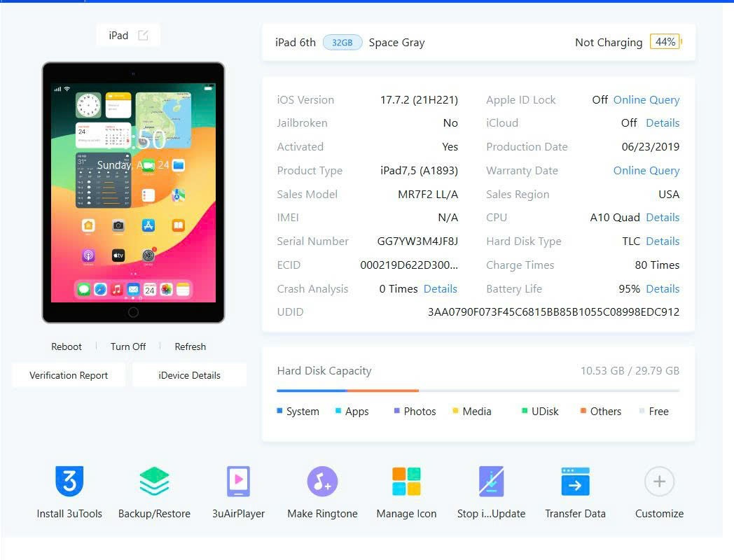
Task: Click the edit icon next to iPad name
Action: [x=143, y=35]
